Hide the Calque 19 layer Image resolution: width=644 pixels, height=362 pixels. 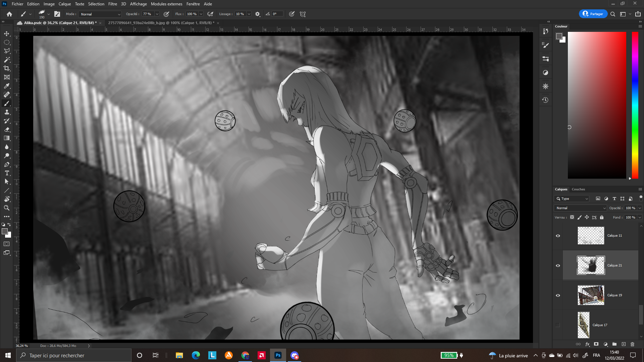(x=558, y=295)
